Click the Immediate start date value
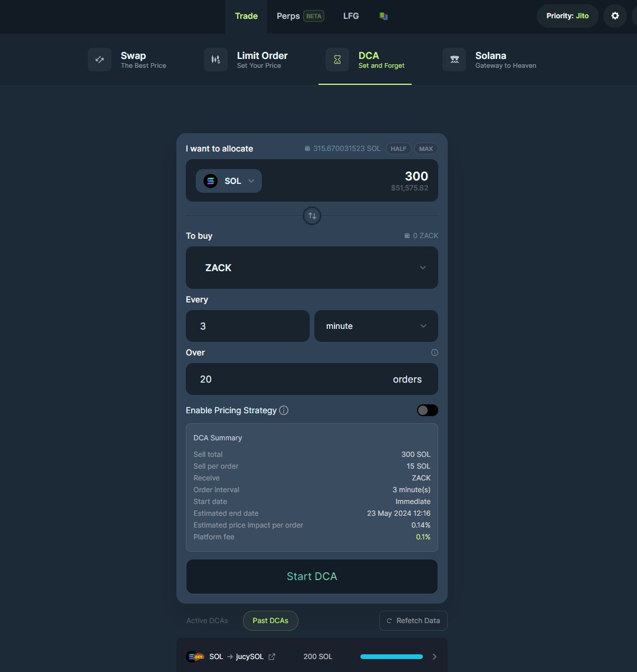The width and height of the screenshot is (637, 672). coord(413,502)
